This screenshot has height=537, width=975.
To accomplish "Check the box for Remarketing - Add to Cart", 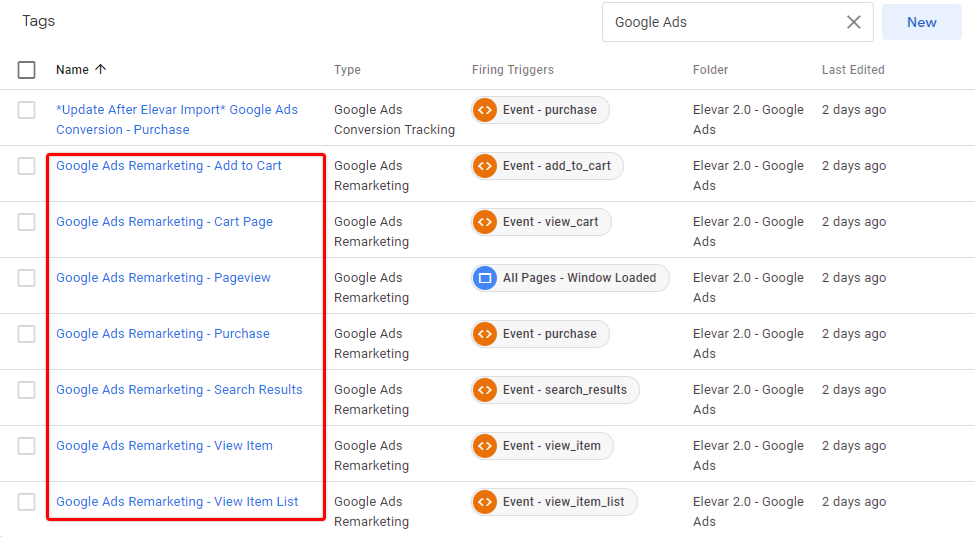I will tap(27, 166).
